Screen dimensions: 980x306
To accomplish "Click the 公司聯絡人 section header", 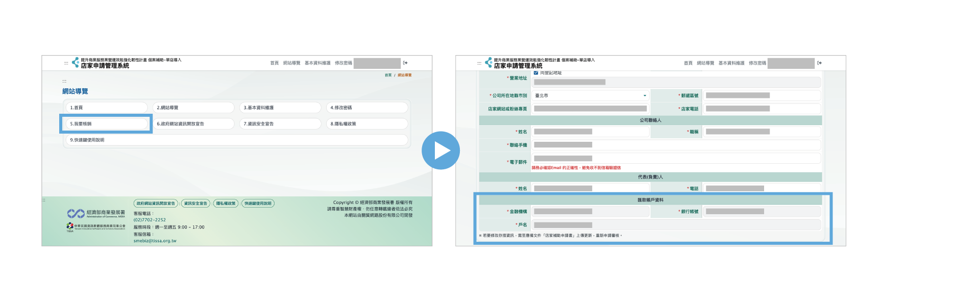I will (650, 120).
